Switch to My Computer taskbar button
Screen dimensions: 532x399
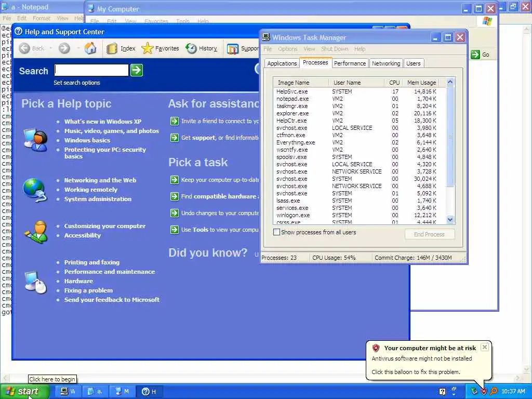coord(123,392)
